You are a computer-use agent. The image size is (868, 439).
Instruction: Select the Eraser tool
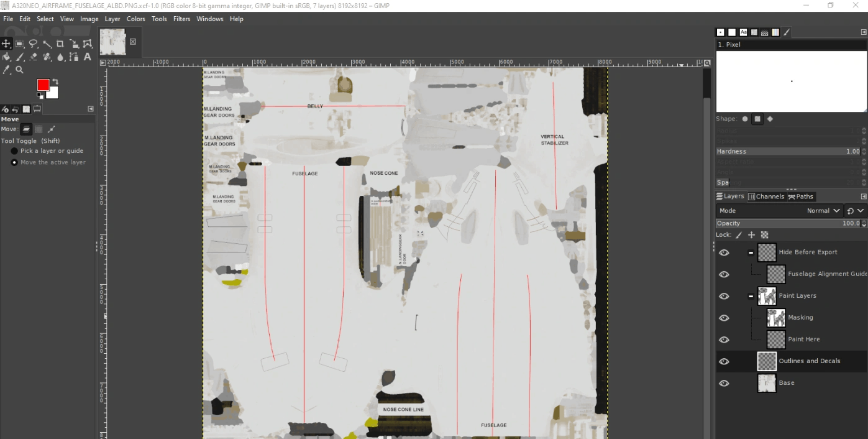34,57
